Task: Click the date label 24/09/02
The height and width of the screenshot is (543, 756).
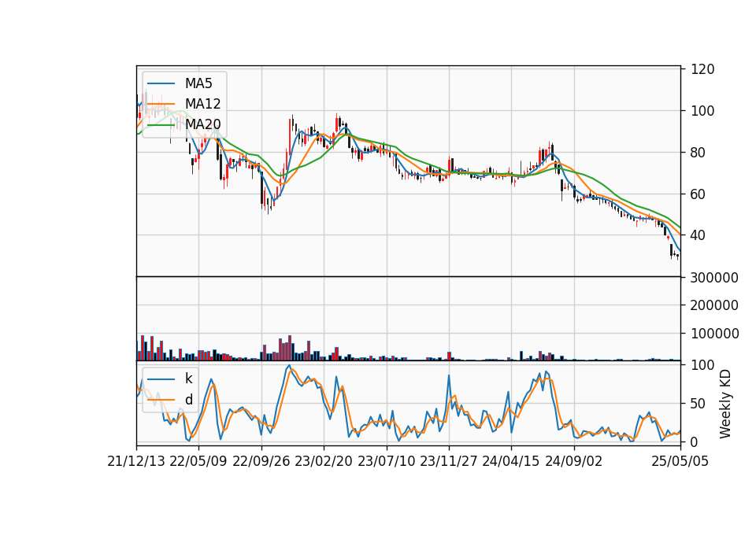Action: point(574,461)
